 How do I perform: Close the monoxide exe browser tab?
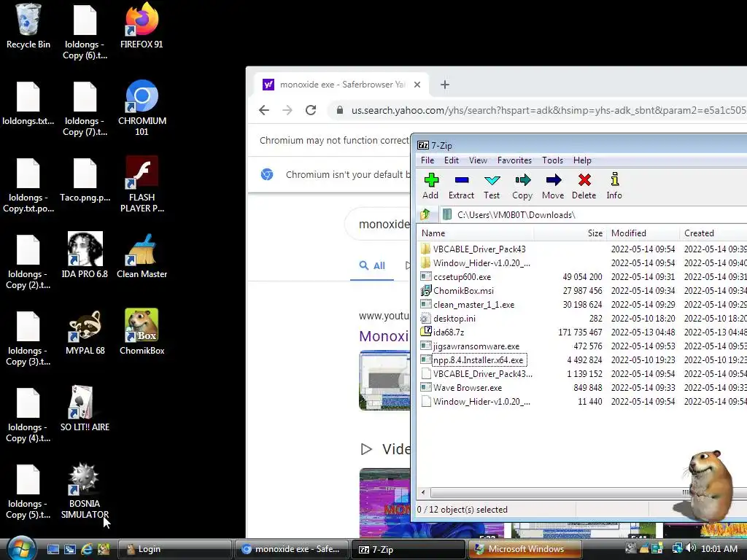pyautogui.click(x=417, y=85)
